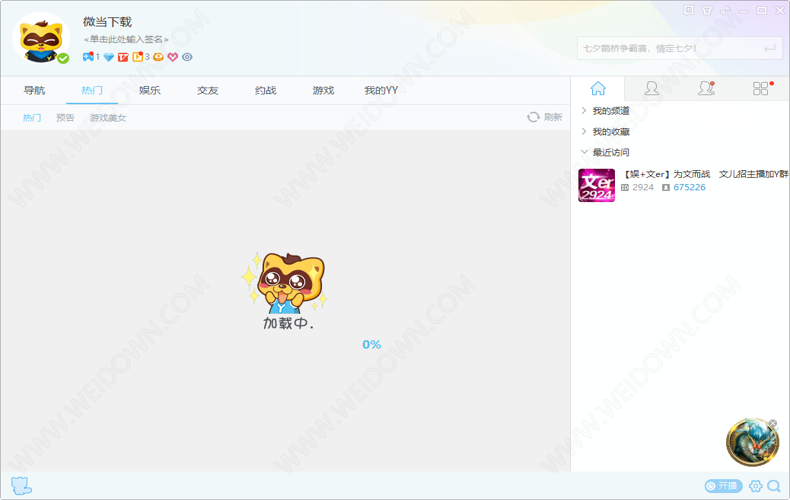The height and width of the screenshot is (500, 790).
Task: Expand the 我的收藏 section
Action: tap(606, 132)
